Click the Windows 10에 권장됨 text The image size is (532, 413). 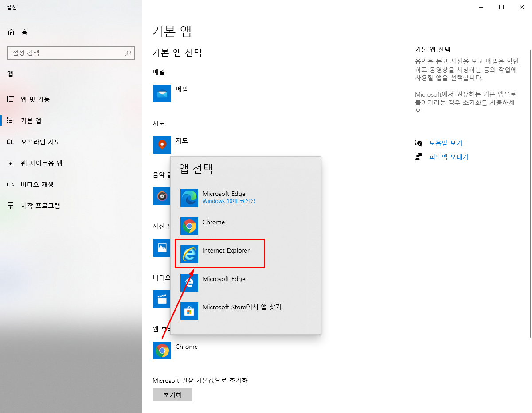229,201
